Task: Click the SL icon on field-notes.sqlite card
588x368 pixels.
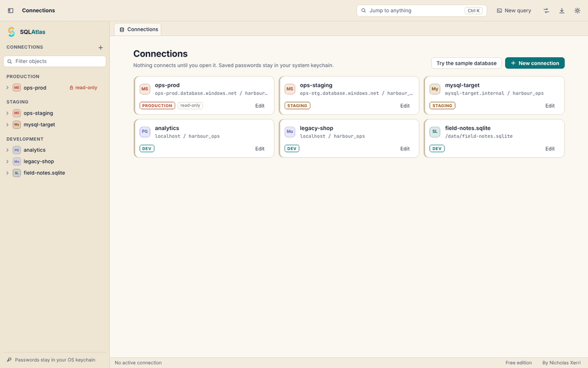Action: [x=435, y=132]
